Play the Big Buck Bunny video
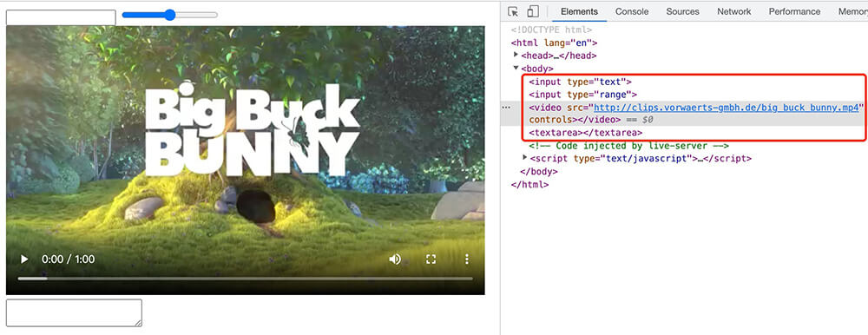The width and height of the screenshot is (868, 335). (x=23, y=259)
